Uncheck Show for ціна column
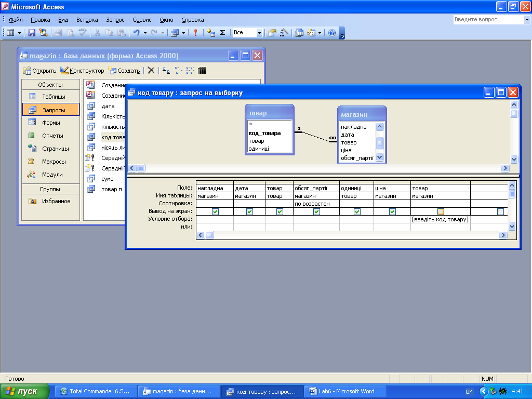This screenshot has width=532, height=399. (392, 212)
